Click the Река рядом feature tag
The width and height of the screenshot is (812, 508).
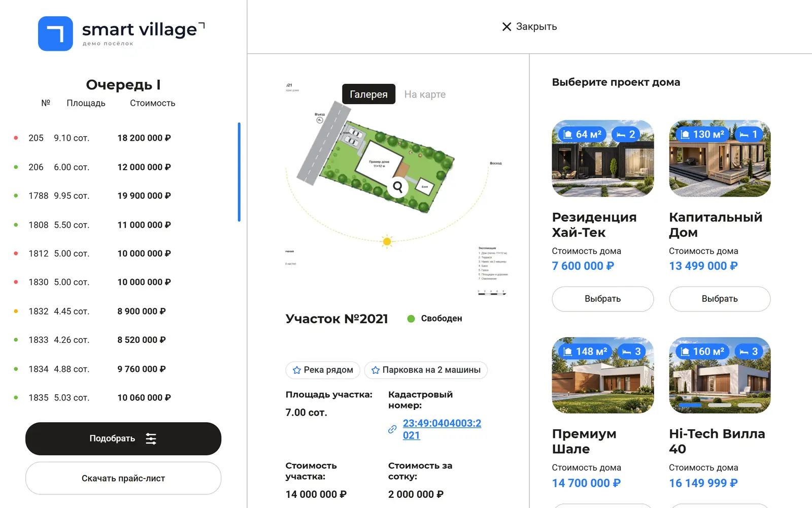tap(323, 370)
